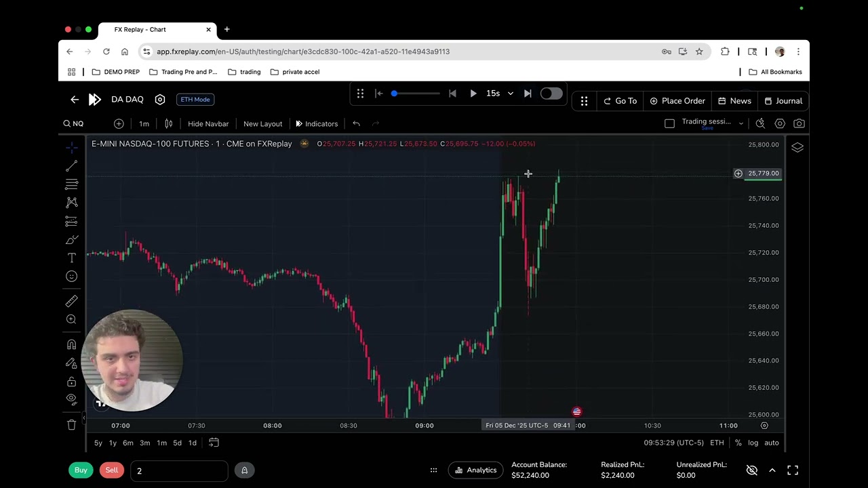The width and height of the screenshot is (868, 488).
Task: Activate the zoom in tool
Action: (x=71, y=319)
